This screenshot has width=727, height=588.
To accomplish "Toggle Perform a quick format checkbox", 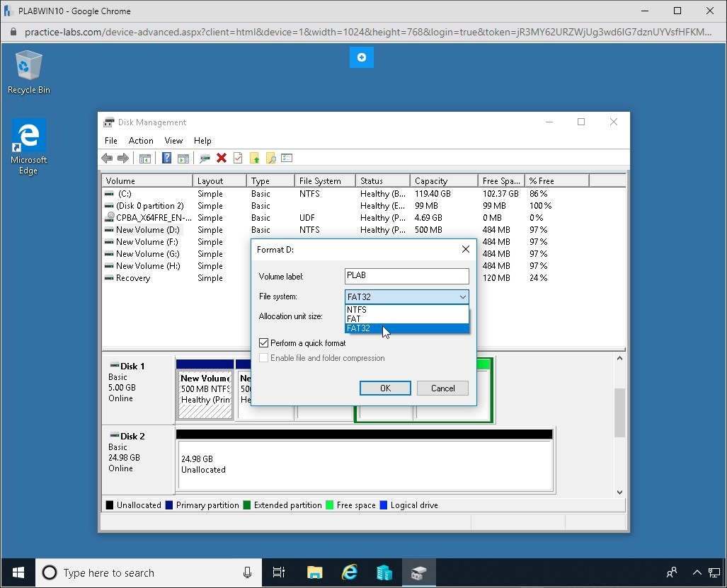I will (264, 343).
